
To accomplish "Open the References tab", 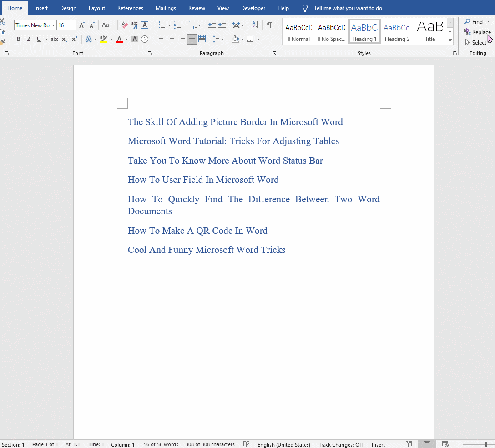I will 131,8.
